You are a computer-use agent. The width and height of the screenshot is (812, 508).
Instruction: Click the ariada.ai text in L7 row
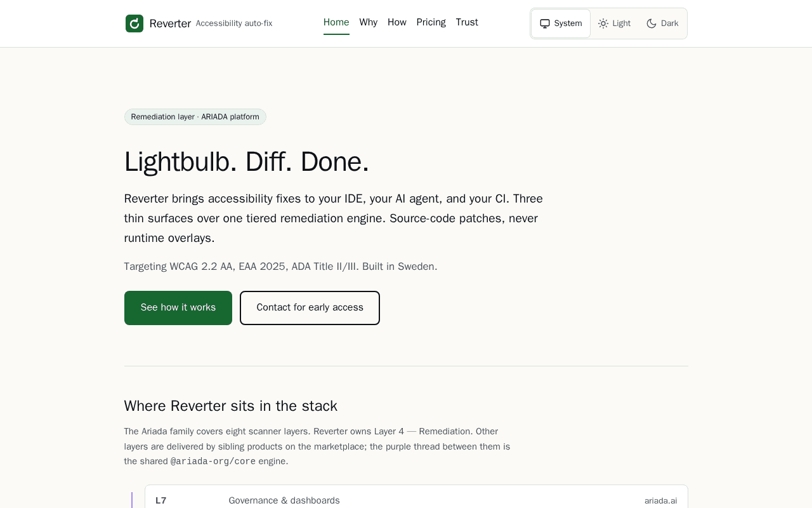pyautogui.click(x=661, y=501)
